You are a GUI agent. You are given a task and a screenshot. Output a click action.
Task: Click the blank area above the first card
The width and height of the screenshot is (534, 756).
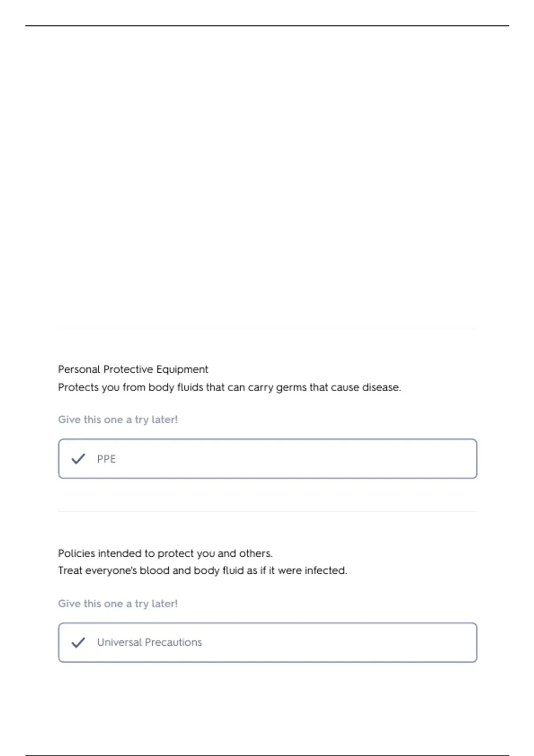point(267,178)
